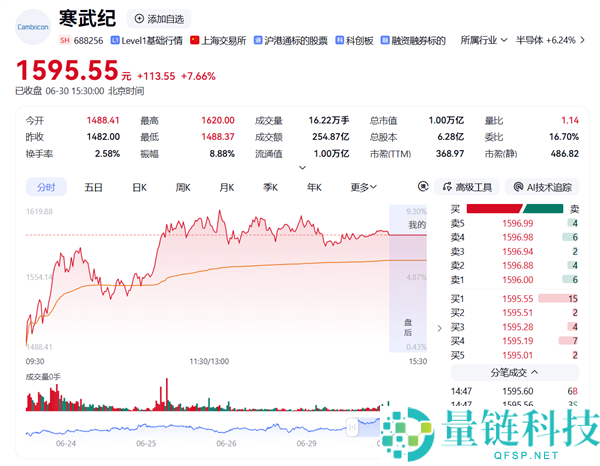Viewport: 600px width, 466px height.
Task: Switch to the 五日 chart tab
Action: (93, 187)
